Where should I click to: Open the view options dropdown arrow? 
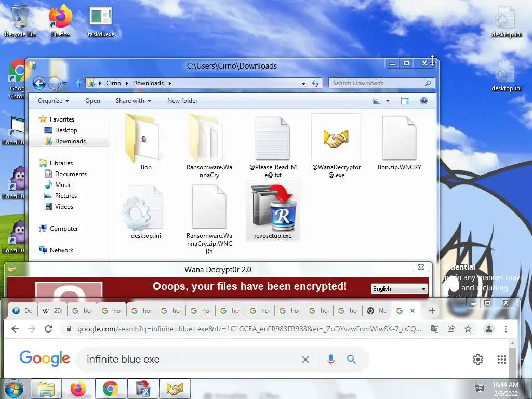coord(388,101)
